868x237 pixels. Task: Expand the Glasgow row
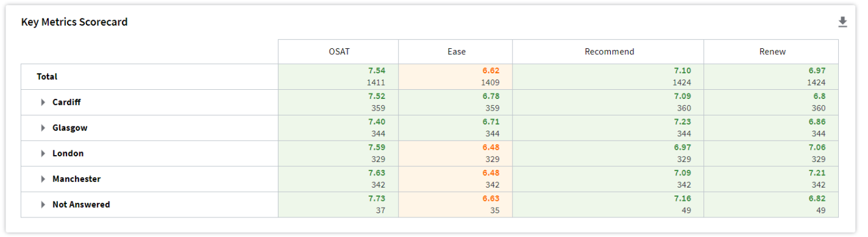(x=43, y=128)
